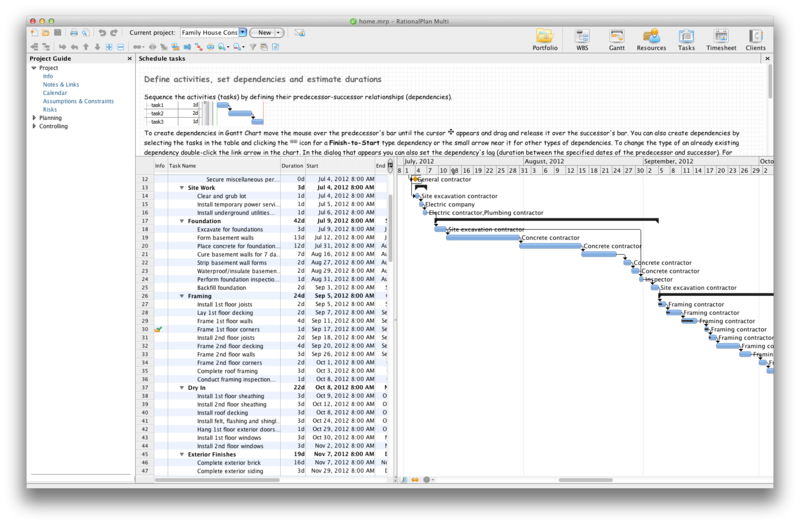Click the Task Name column header

tap(223, 166)
